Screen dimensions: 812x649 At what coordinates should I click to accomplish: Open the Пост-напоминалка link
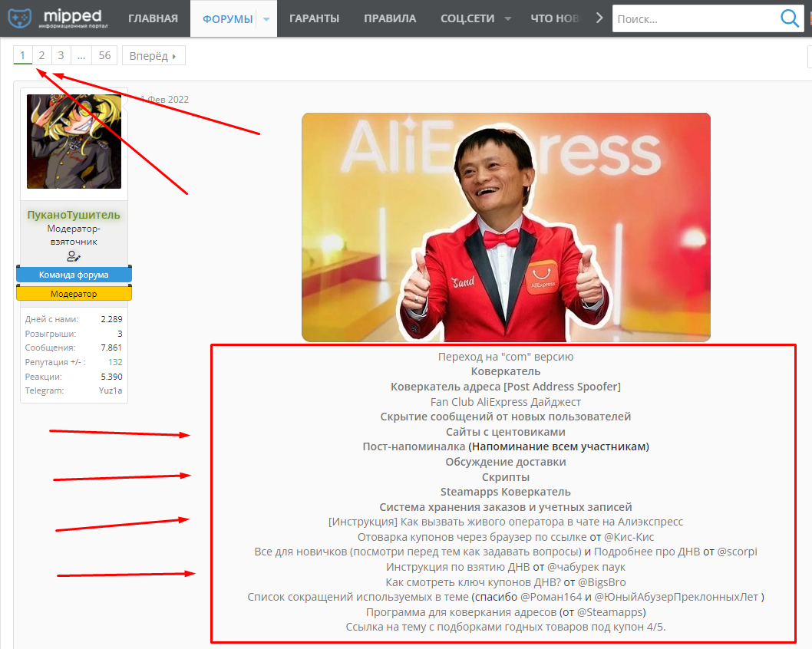(x=414, y=446)
